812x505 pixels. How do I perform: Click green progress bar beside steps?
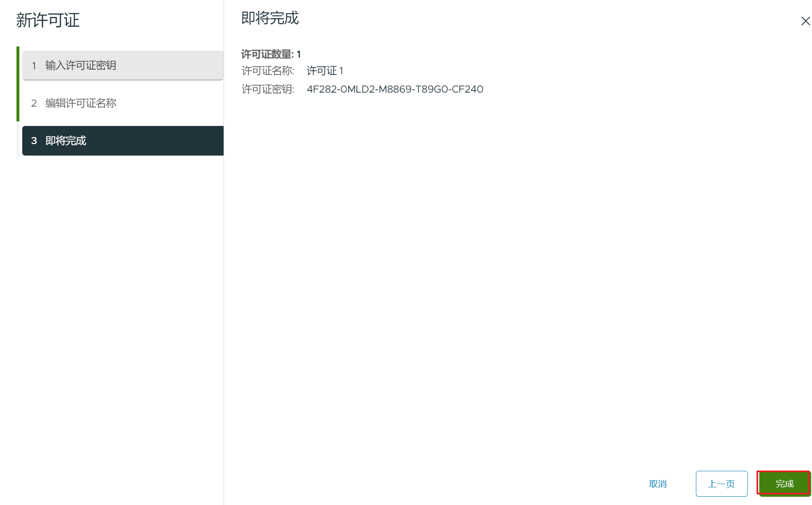[x=18, y=84]
